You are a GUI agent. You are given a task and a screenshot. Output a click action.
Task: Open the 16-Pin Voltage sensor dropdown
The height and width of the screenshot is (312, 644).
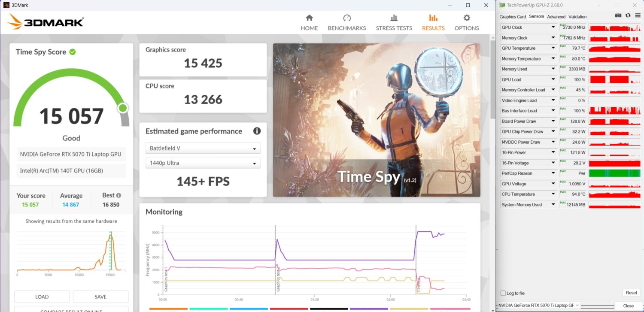point(553,163)
